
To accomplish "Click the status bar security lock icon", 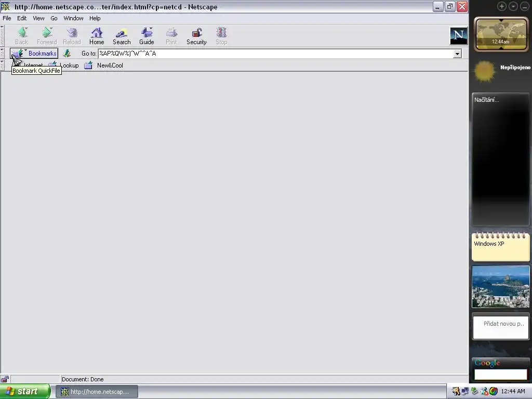I will pos(5,379).
